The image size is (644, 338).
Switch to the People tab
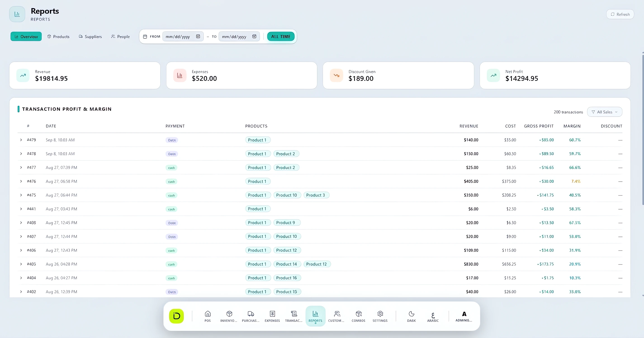(x=120, y=36)
